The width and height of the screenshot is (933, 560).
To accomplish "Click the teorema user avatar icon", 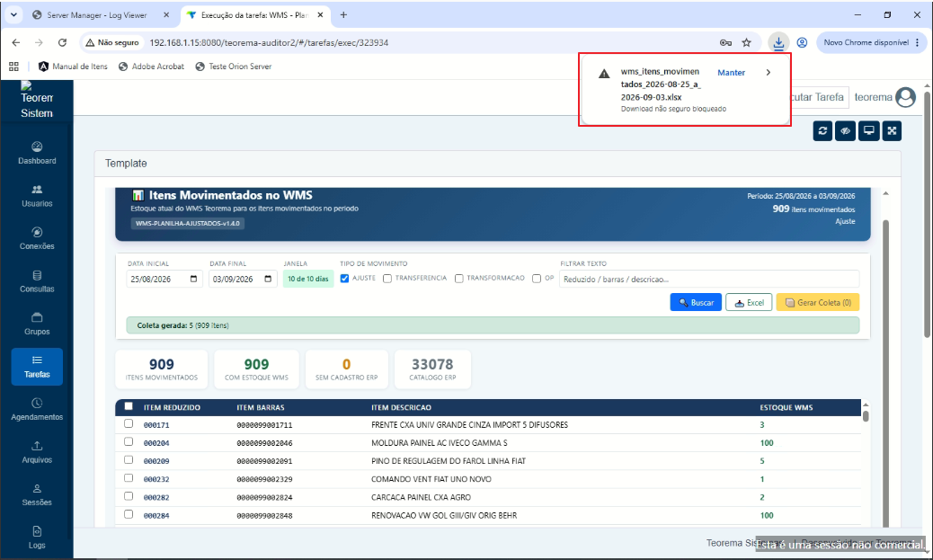I will (906, 97).
